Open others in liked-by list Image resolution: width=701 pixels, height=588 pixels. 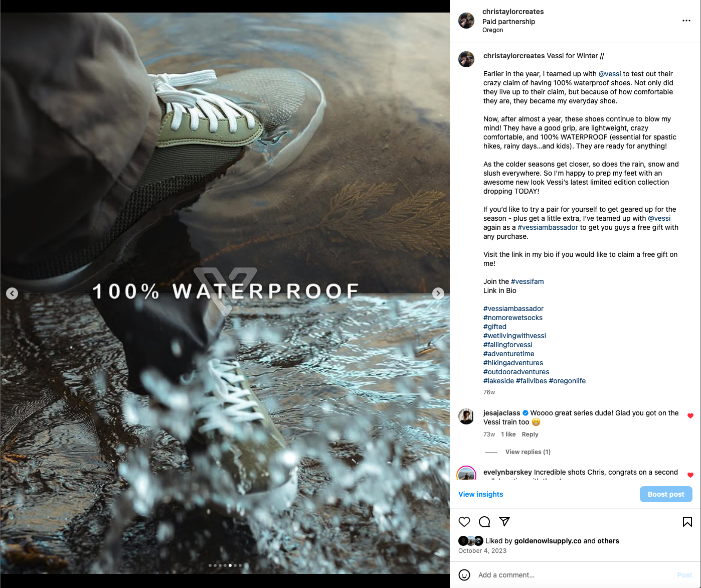[608, 541]
